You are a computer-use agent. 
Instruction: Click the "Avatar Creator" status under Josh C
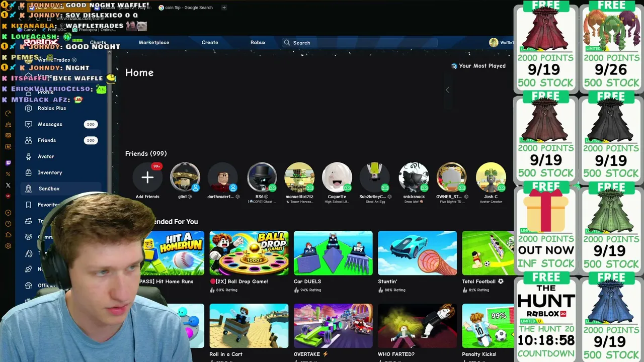pos(491,202)
